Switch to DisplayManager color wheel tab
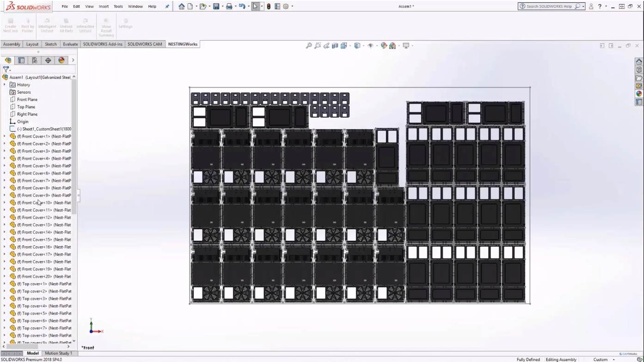644x362 pixels. click(x=61, y=60)
